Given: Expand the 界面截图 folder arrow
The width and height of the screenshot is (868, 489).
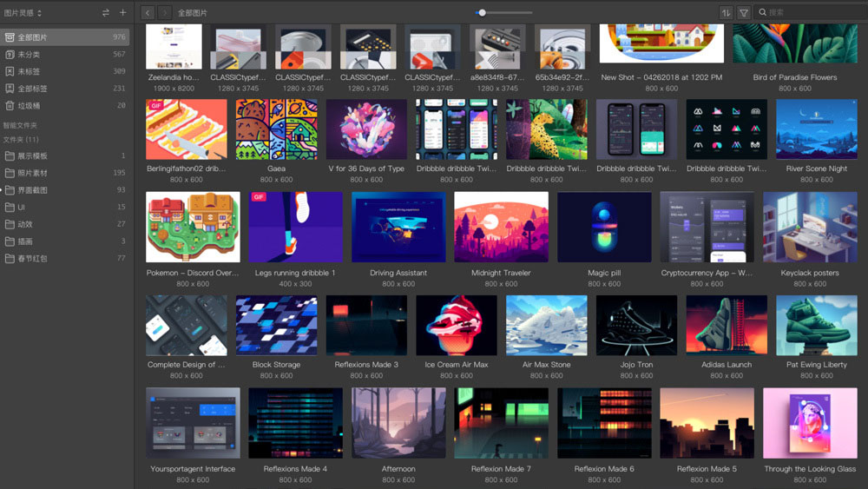Looking at the screenshot, I should 2,190.
